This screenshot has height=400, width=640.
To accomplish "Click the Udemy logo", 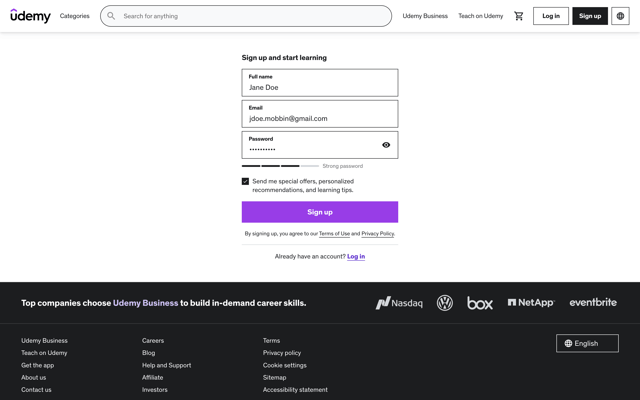I will [x=30, y=16].
